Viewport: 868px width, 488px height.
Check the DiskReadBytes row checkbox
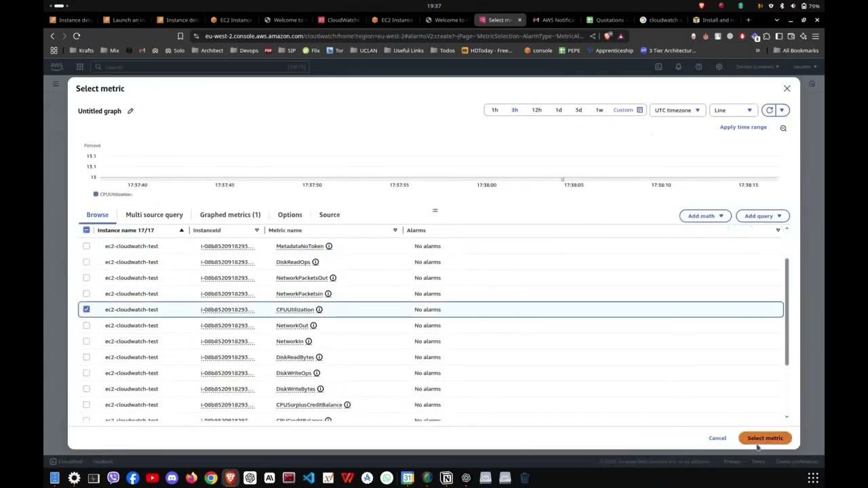pyautogui.click(x=86, y=357)
